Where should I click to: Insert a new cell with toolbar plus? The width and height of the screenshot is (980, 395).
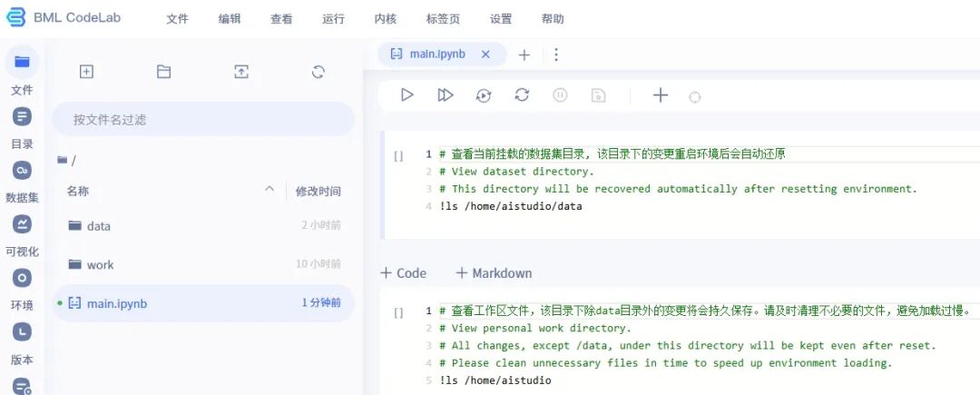click(661, 95)
